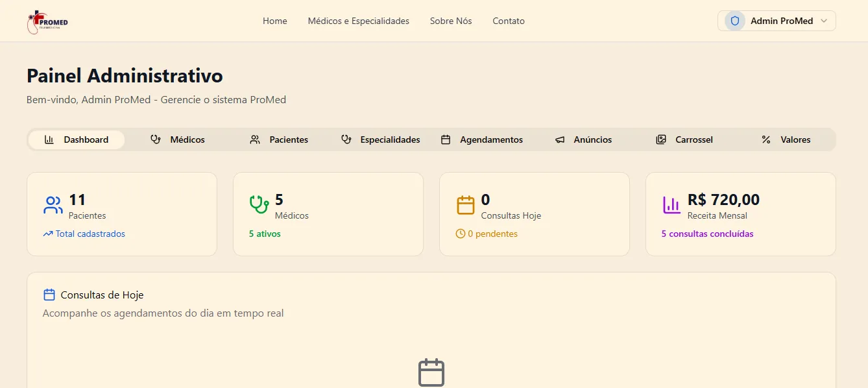
Task: Click the shield avatar icon beside Admin ProMed
Action: (735, 21)
